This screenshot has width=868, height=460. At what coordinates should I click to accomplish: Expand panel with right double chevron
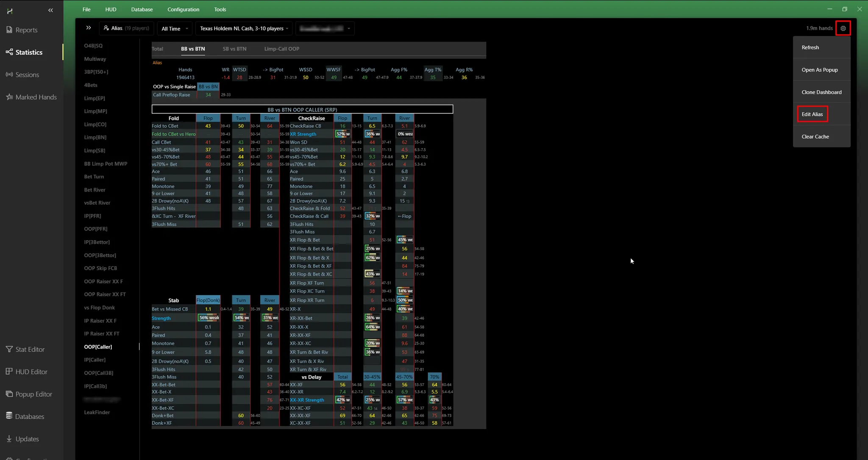pyautogui.click(x=89, y=28)
